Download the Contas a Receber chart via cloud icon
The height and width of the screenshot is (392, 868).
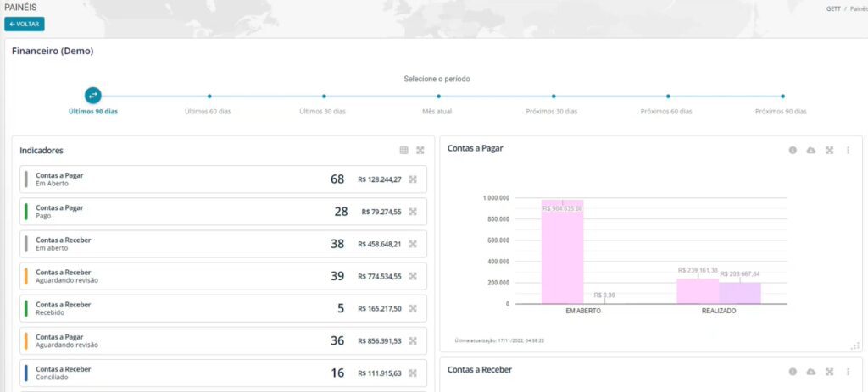[x=811, y=372]
